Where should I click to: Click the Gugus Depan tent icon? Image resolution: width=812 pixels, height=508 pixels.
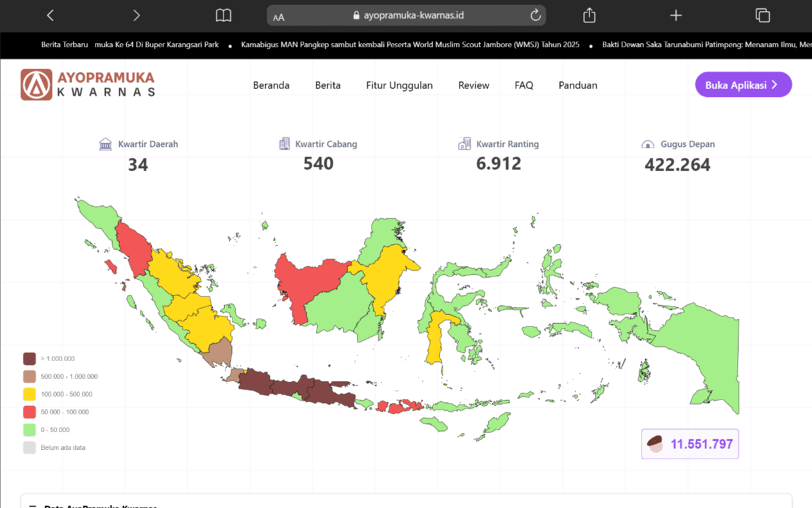pos(647,144)
